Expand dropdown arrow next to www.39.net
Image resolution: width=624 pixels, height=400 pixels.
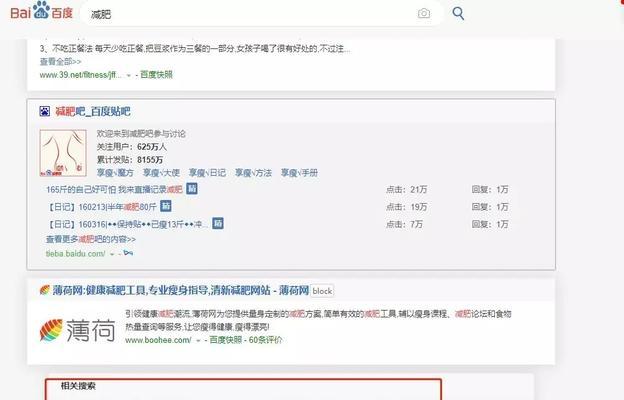pyautogui.click(x=129, y=75)
